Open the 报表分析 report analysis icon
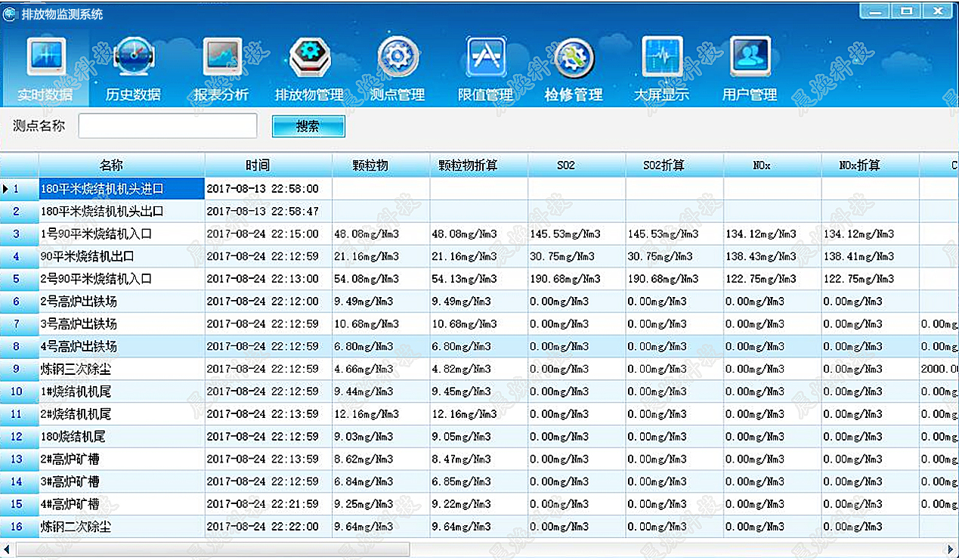Viewport: 959px width, 560px height. (221, 59)
